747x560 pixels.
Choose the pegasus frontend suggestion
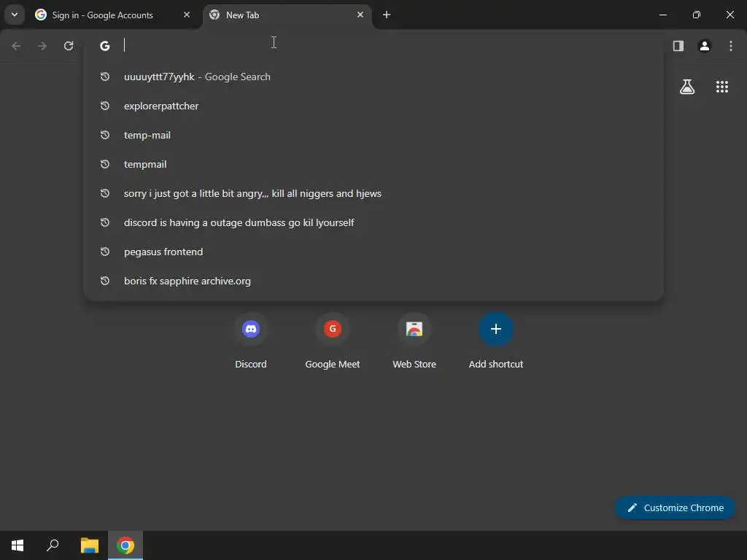pos(373,252)
